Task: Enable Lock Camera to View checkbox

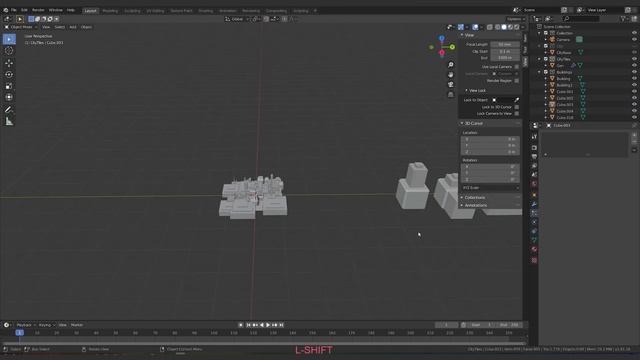Action: coord(517,113)
